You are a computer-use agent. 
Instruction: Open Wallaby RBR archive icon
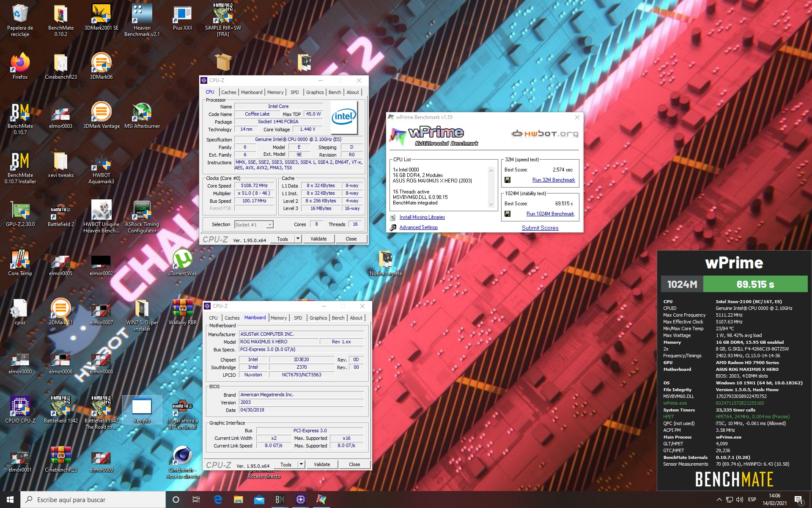[x=182, y=312]
